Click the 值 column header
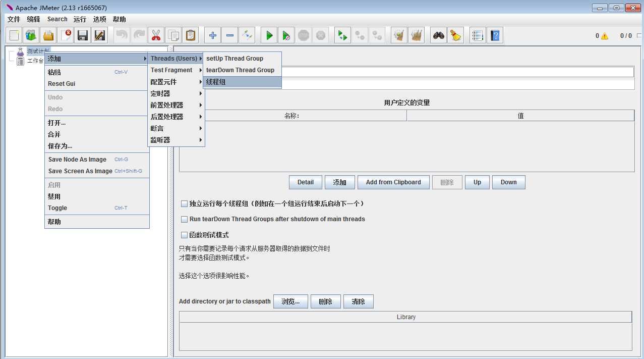This screenshot has width=644, height=359. click(x=520, y=116)
